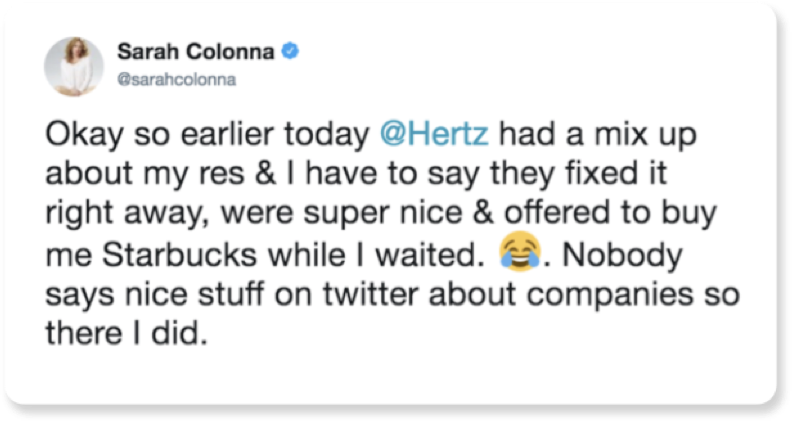Click the words 'super nice'
Screen dimensions: 792x422
(383, 215)
